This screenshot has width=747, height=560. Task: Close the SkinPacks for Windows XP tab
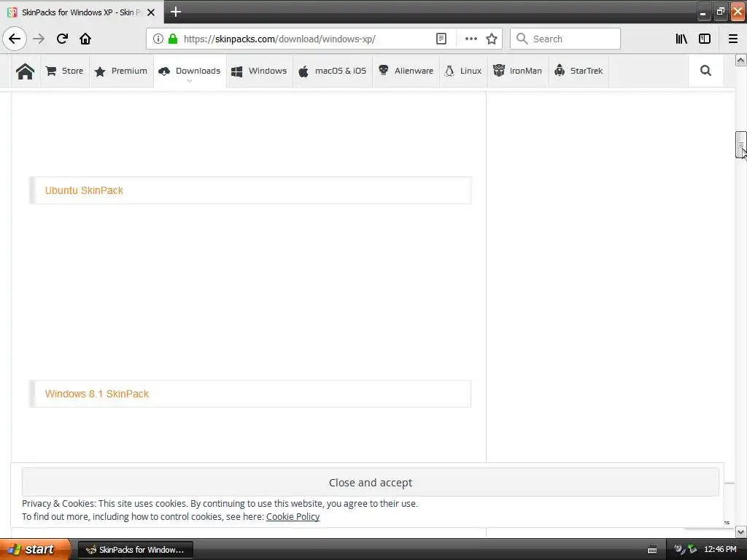[151, 12]
